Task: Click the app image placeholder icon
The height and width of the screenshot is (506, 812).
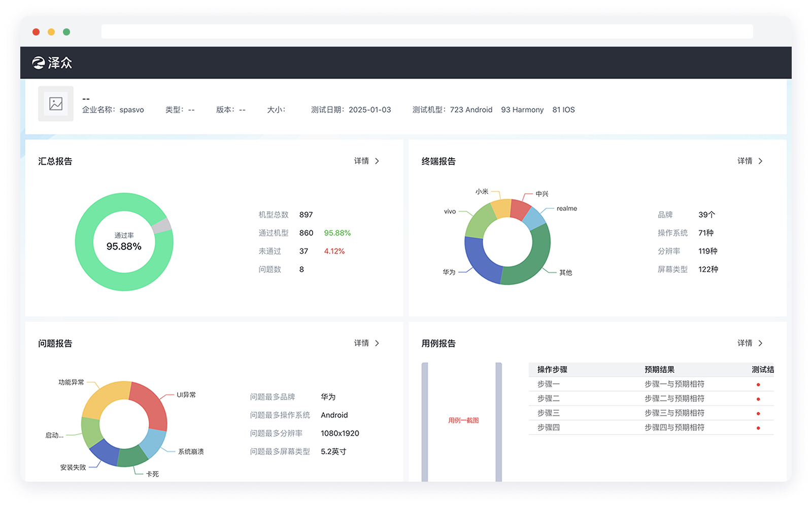Action: tap(56, 104)
